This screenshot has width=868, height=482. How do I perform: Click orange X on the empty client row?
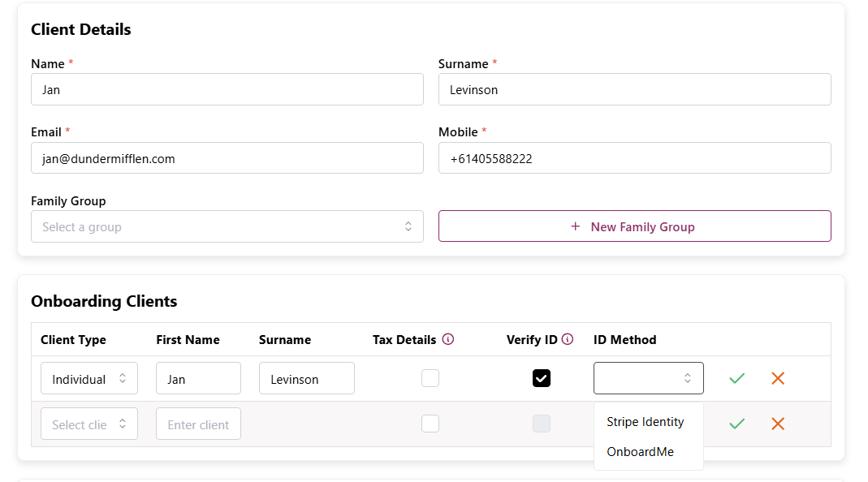(778, 424)
